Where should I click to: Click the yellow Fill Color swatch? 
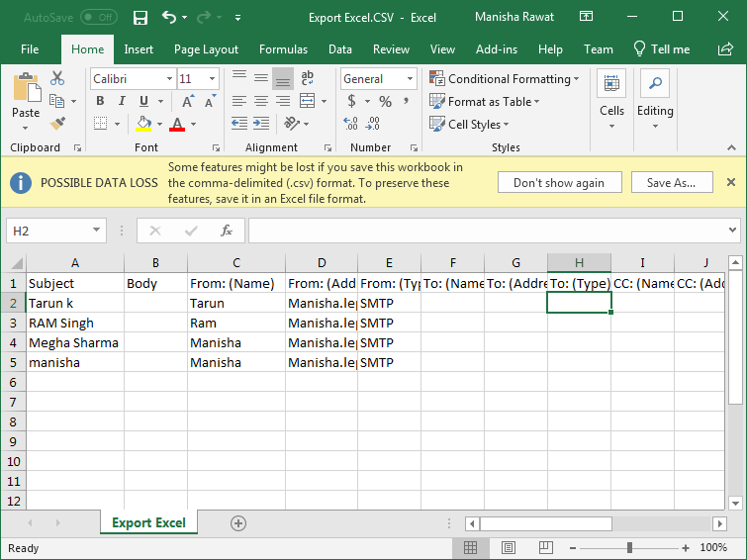(x=143, y=124)
